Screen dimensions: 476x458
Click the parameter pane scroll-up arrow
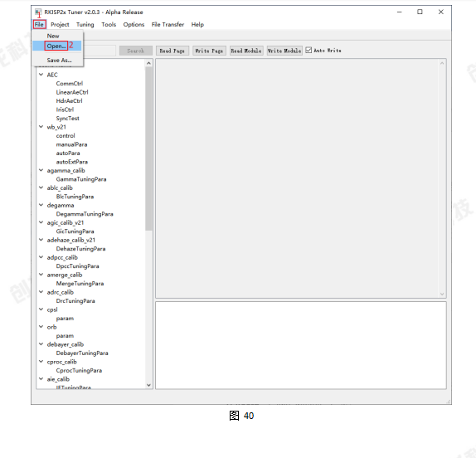point(442,63)
